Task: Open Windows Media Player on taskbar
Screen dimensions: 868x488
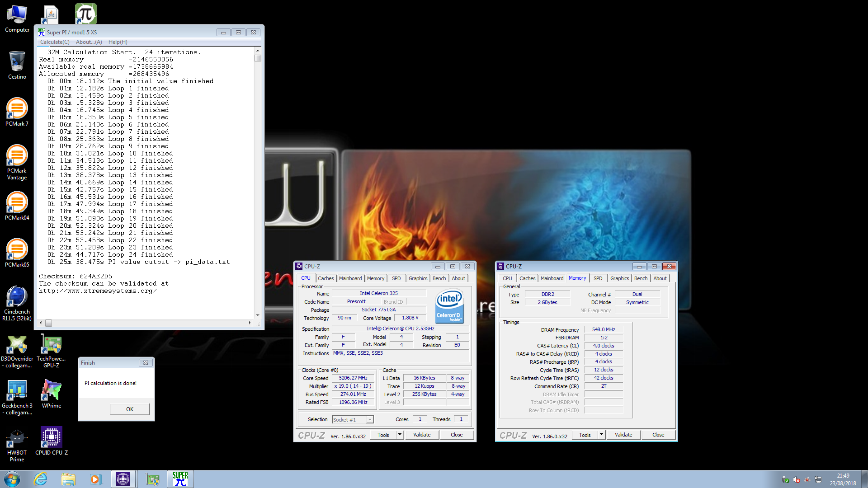Action: pos(95,479)
